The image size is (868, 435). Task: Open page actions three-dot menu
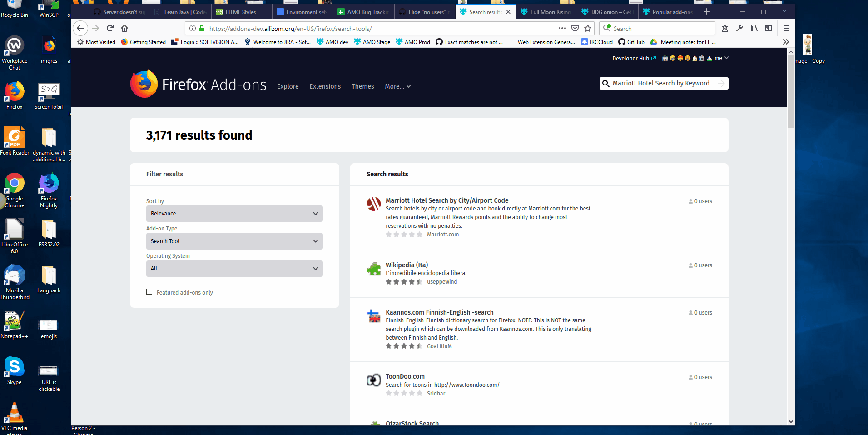click(562, 28)
